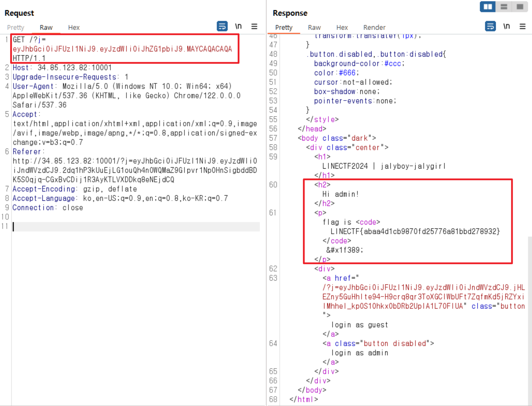Screen dimensions: 532x406
Task: Toggle show non-printable chars in Request panel
Action: pyautogui.click(x=238, y=26)
